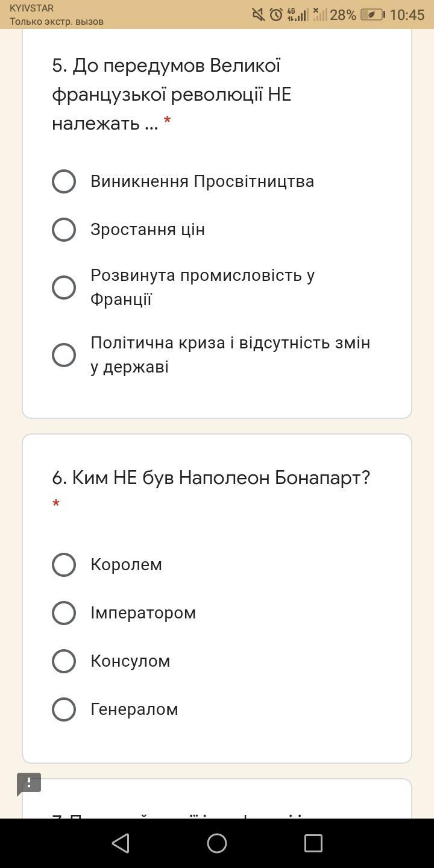The width and height of the screenshot is (434, 868).
Task: Tap the 4G signal strength icon
Action: point(297,14)
